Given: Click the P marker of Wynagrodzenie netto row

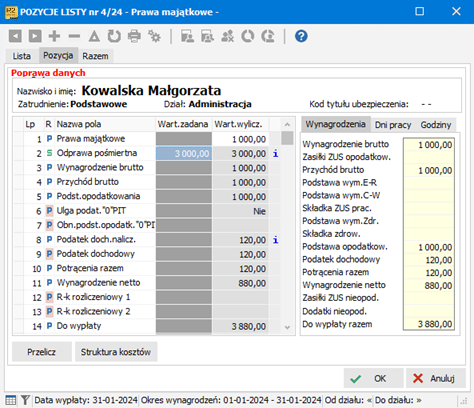Looking at the screenshot, I should pyautogui.click(x=49, y=283).
